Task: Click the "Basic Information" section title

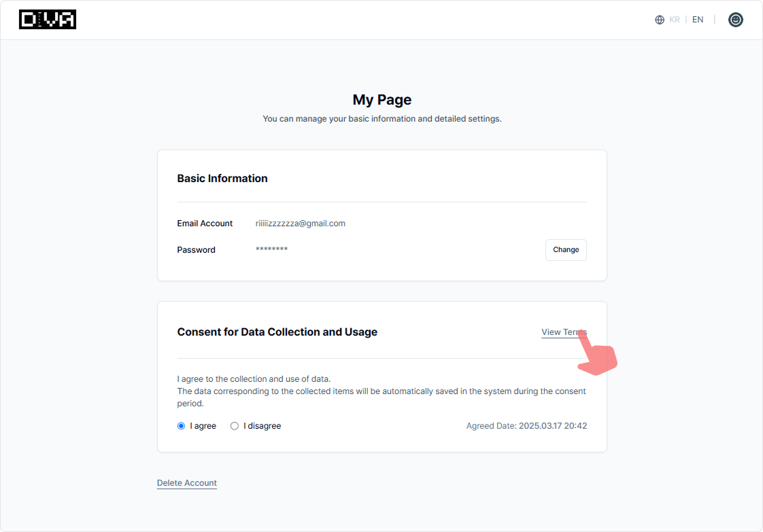Action: coord(222,179)
